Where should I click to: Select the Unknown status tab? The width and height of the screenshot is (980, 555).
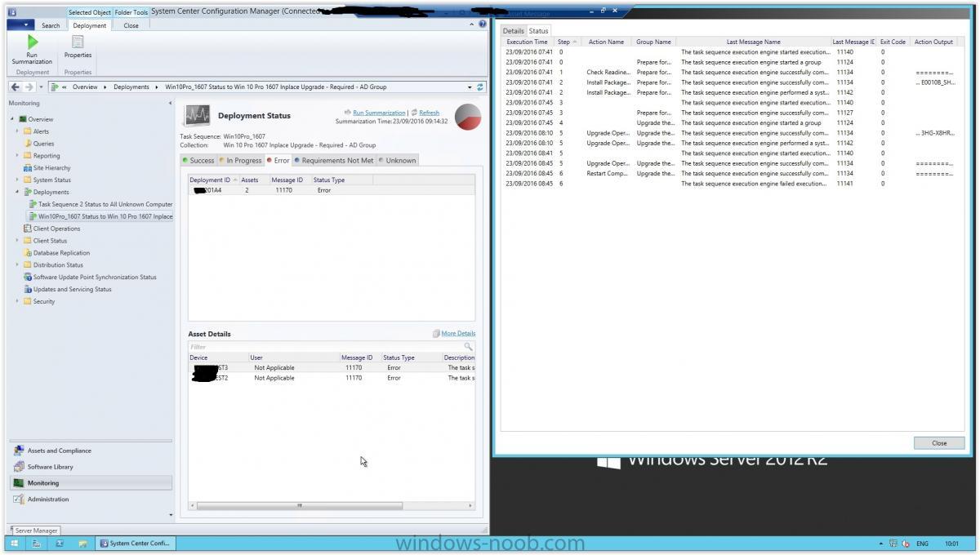tap(398, 161)
